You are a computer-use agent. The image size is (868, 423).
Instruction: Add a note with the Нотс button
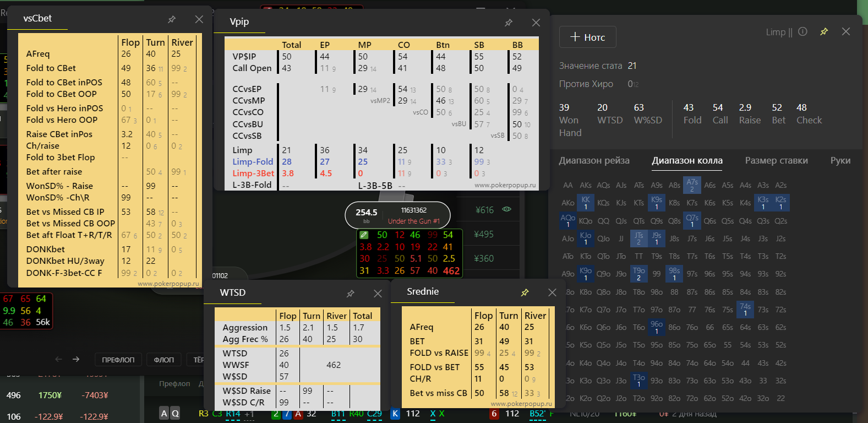[x=588, y=37]
